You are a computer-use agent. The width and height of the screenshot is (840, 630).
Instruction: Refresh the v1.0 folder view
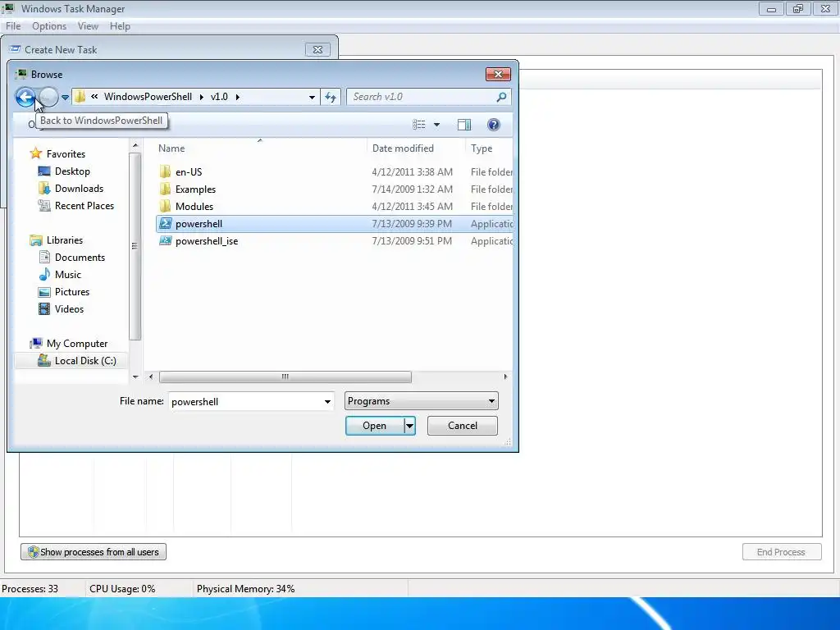331,97
